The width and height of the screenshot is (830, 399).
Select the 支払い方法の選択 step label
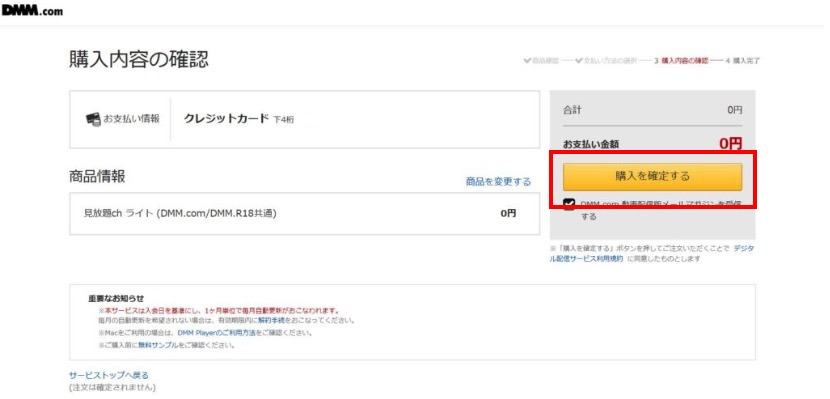[610, 61]
